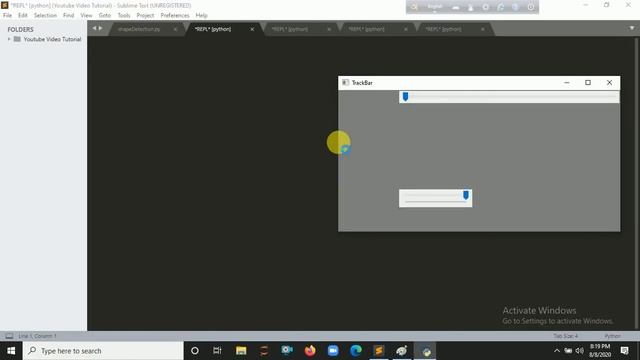Click the upper TrackBar slider thumb

point(405,96)
